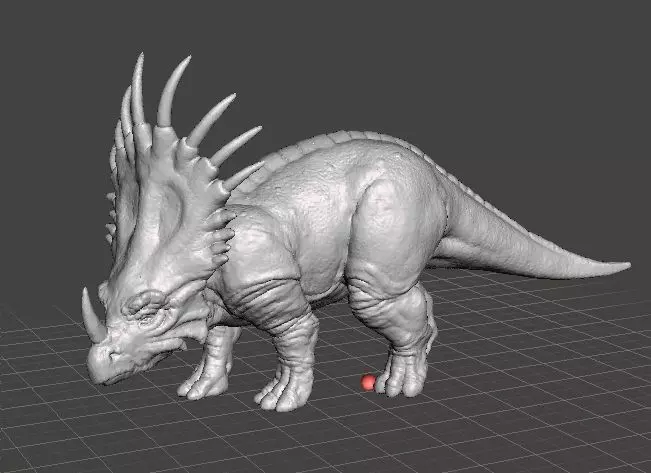Screen dimensions: 651x473
Task: Select the red sphere marker near the hind foot
Action: [x=368, y=382]
